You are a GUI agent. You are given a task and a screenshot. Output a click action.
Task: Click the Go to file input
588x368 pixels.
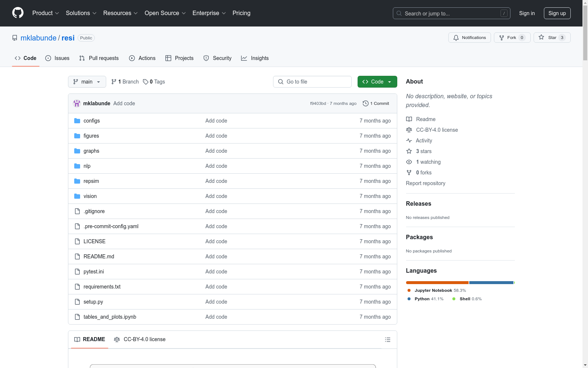pos(312,82)
